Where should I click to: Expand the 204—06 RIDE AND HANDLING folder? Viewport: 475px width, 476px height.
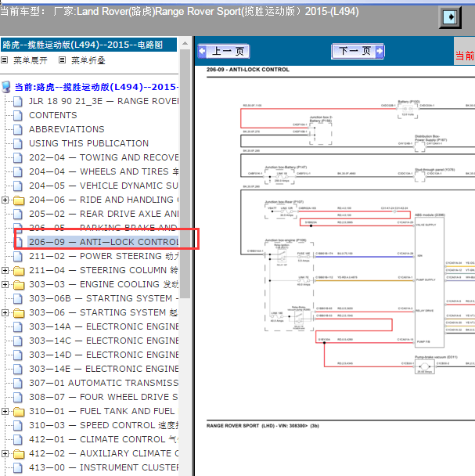(5, 200)
